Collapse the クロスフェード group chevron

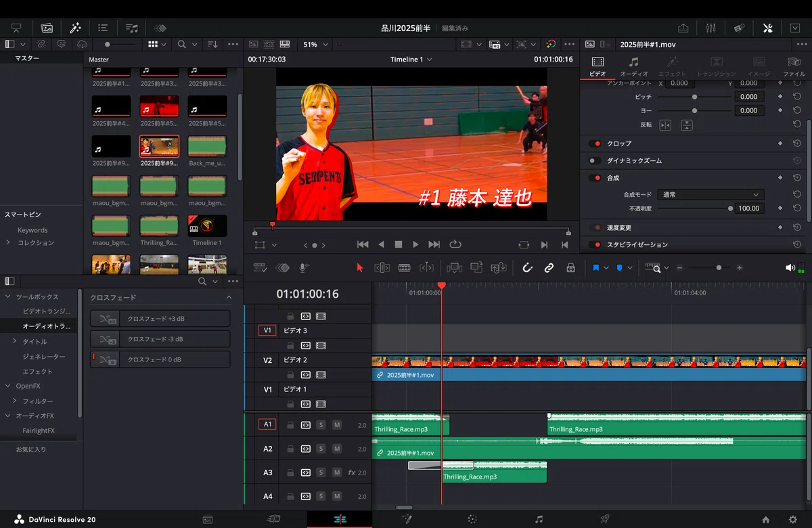[x=229, y=297]
